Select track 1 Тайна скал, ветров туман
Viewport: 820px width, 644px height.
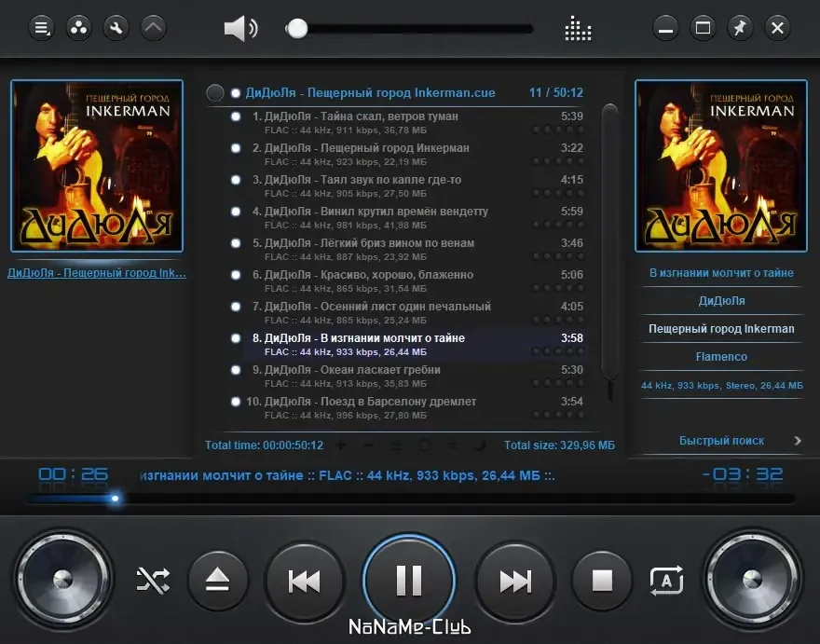414,122
